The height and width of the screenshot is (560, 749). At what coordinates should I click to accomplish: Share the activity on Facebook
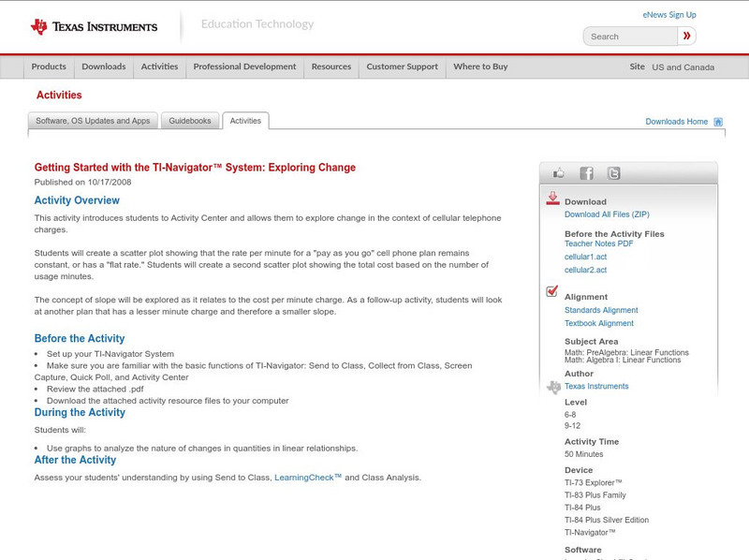click(x=587, y=173)
